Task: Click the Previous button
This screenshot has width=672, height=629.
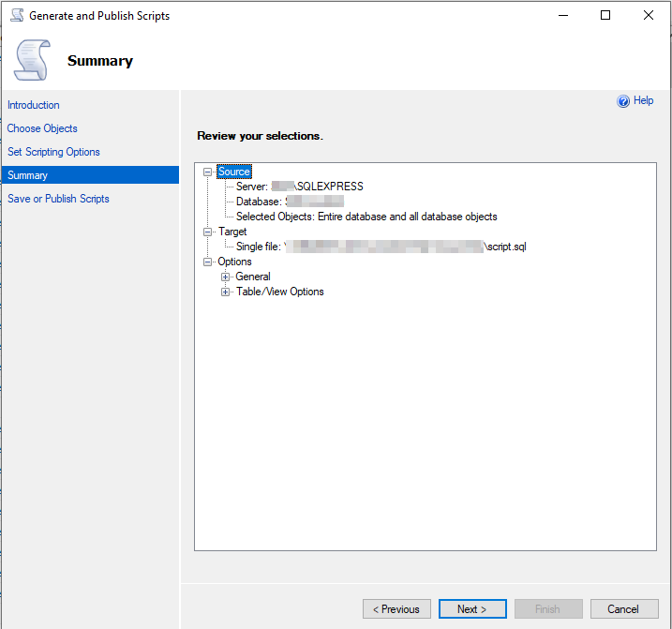Action: click(396, 609)
